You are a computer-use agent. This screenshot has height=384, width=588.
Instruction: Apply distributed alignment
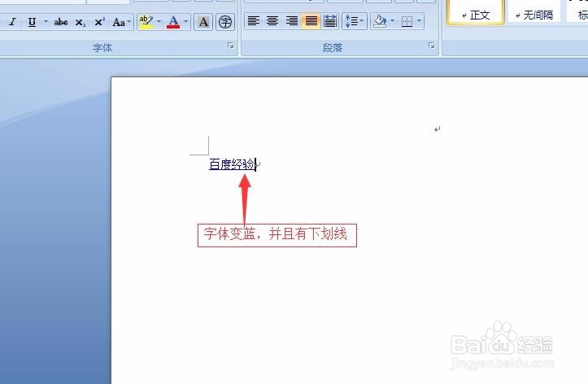(x=330, y=21)
